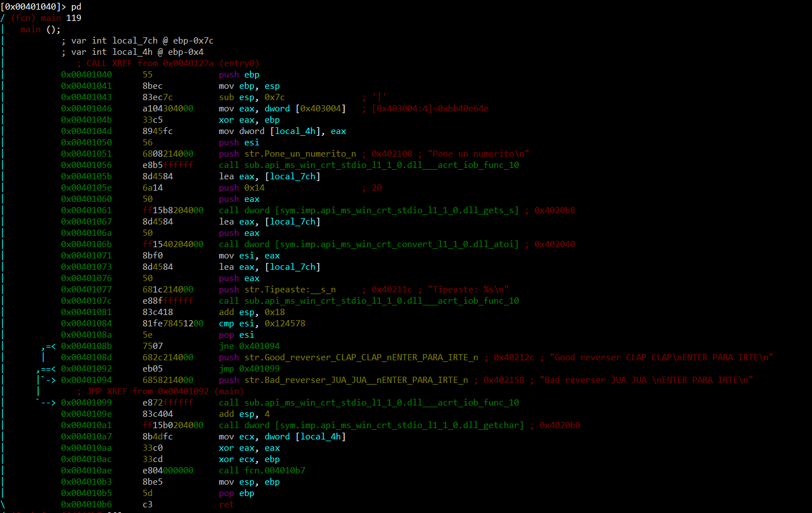Screen dimensions: 812x513
Task: Click the "Tipeaste: %s\n" string comment
Action: (468, 290)
